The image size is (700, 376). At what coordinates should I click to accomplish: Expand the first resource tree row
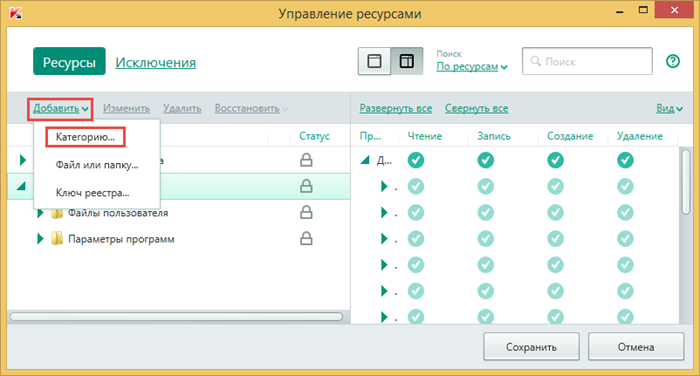click(x=23, y=160)
